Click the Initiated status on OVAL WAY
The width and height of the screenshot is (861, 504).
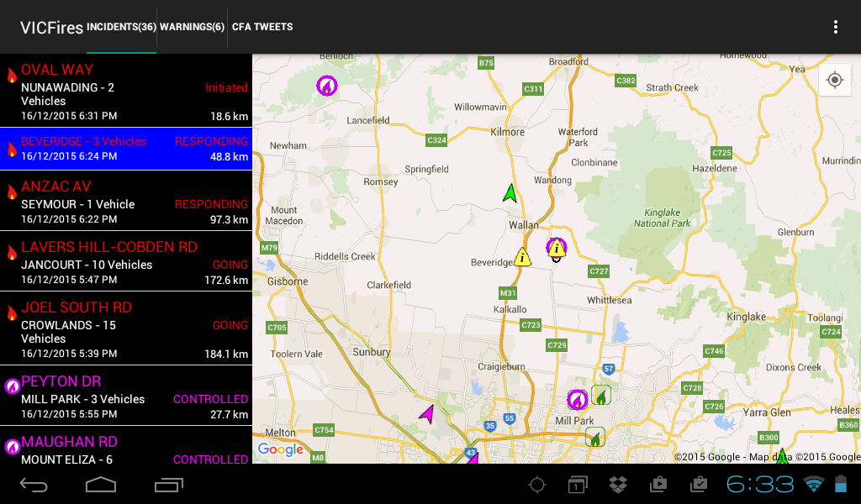click(226, 87)
